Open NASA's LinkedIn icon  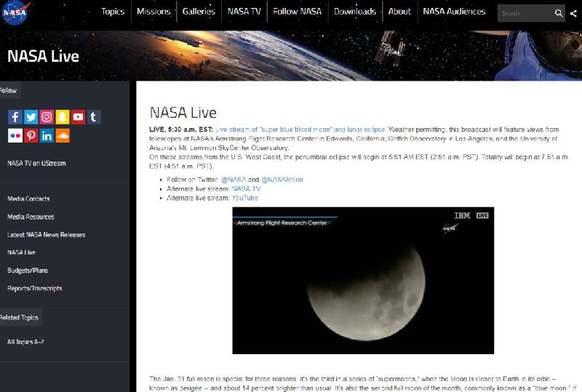tap(47, 135)
